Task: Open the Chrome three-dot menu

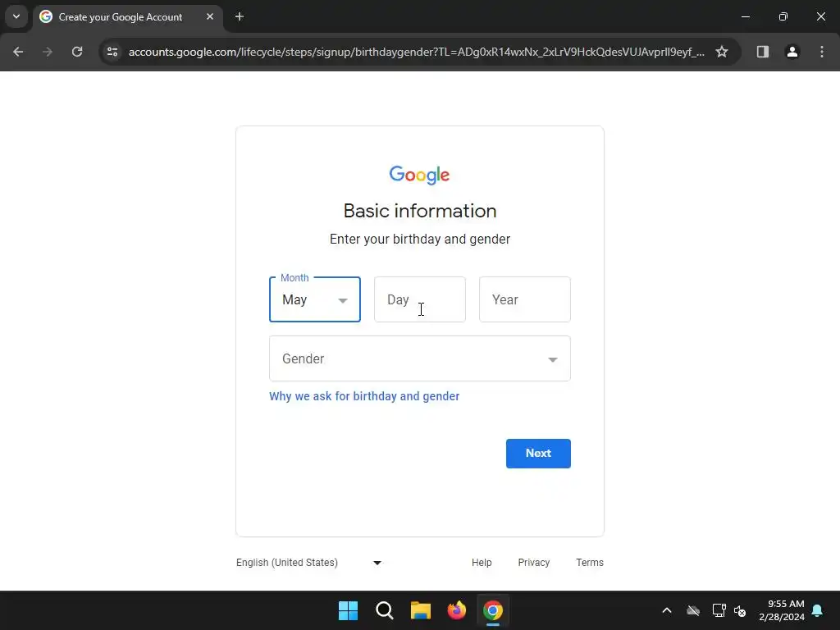Action: point(822,52)
